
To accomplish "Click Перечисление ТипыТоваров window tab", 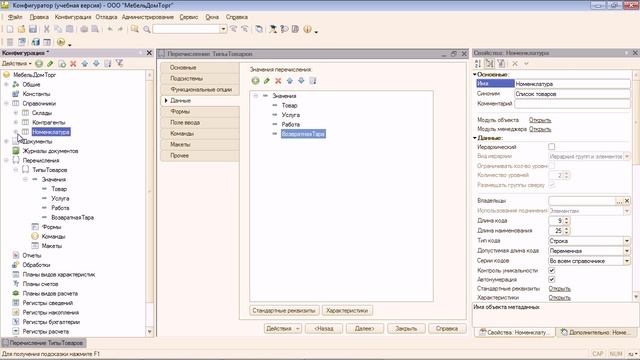I will (x=44, y=343).
